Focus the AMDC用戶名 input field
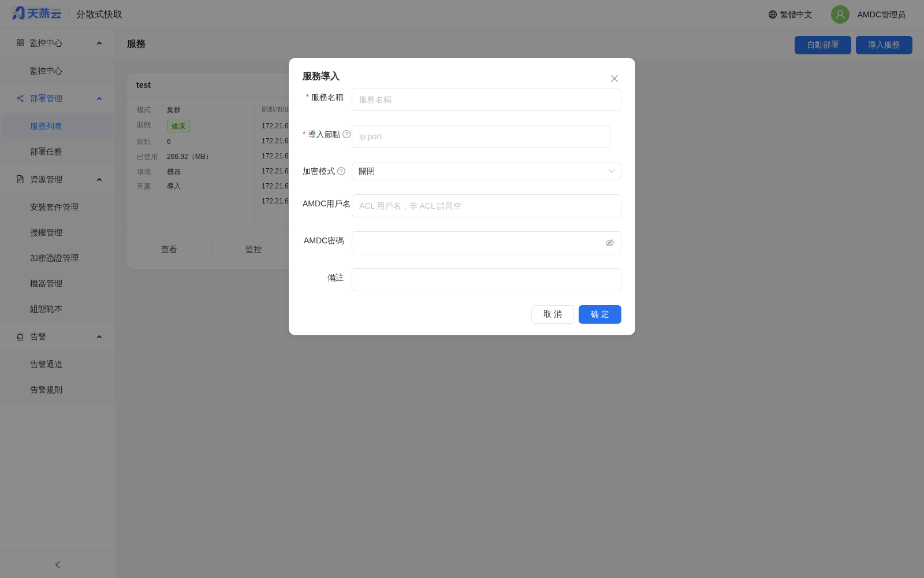Image resolution: width=924 pixels, height=578 pixels. tap(486, 206)
